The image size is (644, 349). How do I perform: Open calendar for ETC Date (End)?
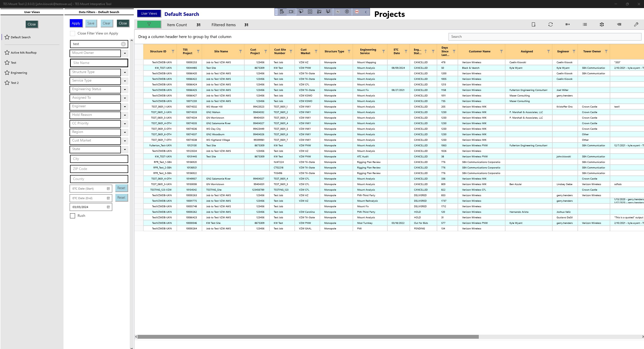pyautogui.click(x=108, y=198)
